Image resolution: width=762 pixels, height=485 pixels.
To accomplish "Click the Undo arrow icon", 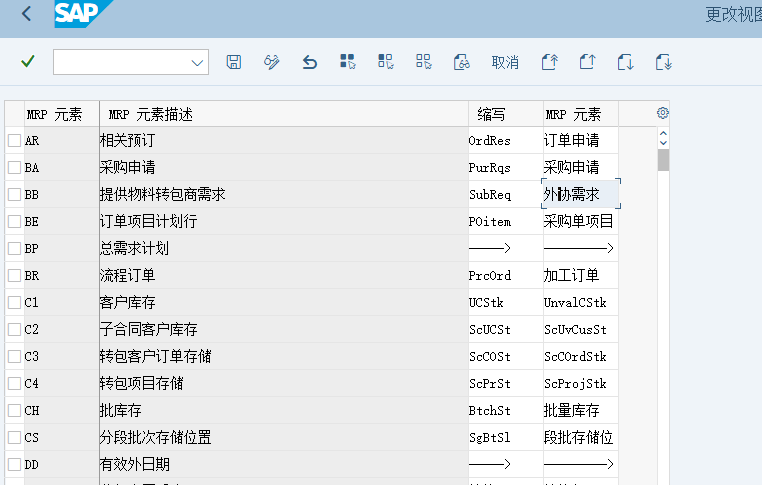I will pos(310,62).
